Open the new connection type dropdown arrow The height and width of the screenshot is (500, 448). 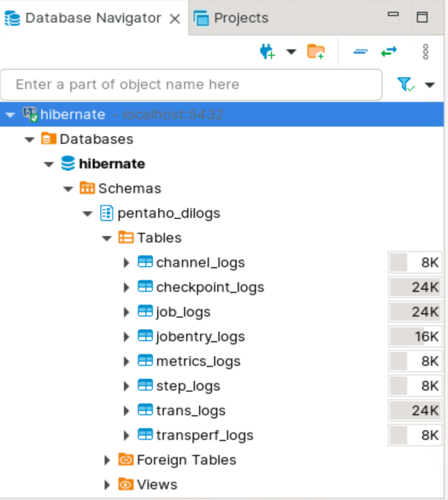(291, 52)
